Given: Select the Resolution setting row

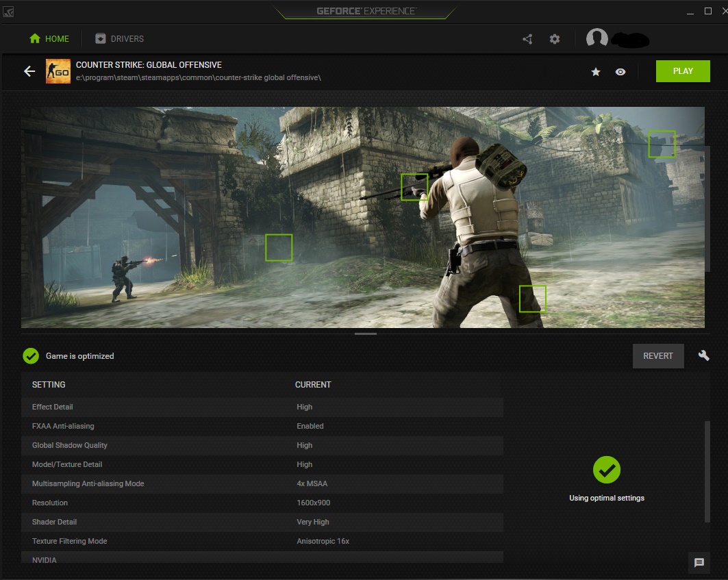Looking at the screenshot, I should point(262,503).
